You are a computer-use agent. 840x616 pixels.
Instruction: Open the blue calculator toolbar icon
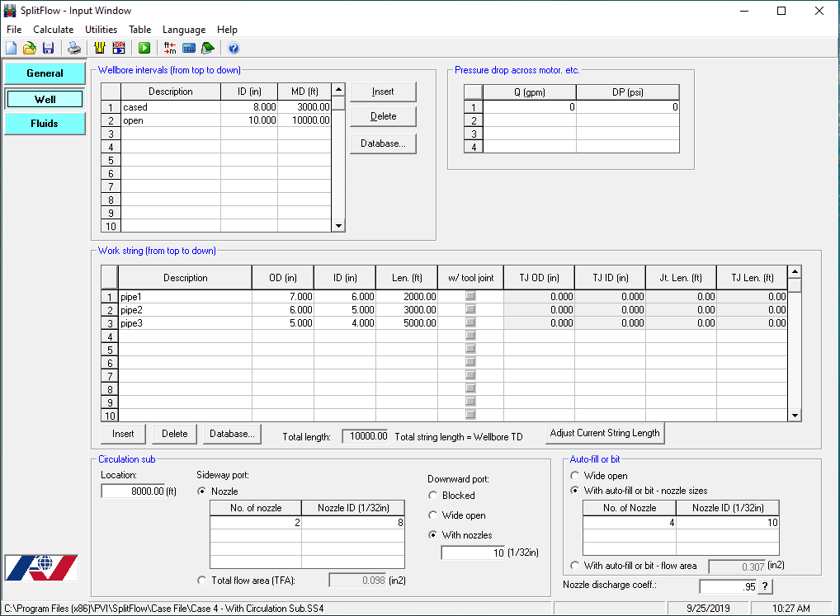point(189,48)
